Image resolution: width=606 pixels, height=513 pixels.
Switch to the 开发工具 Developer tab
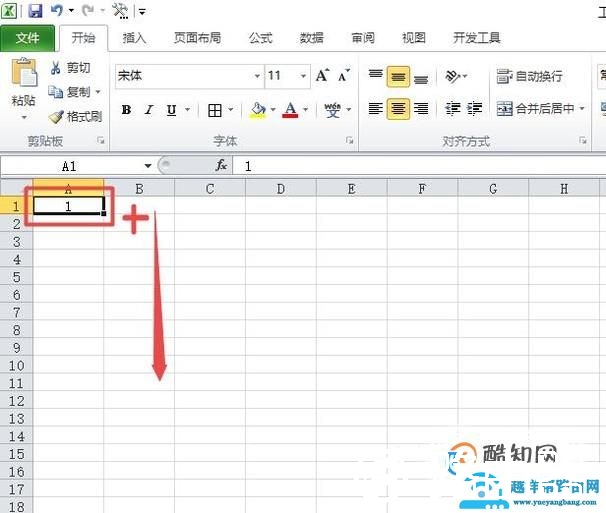[477, 38]
